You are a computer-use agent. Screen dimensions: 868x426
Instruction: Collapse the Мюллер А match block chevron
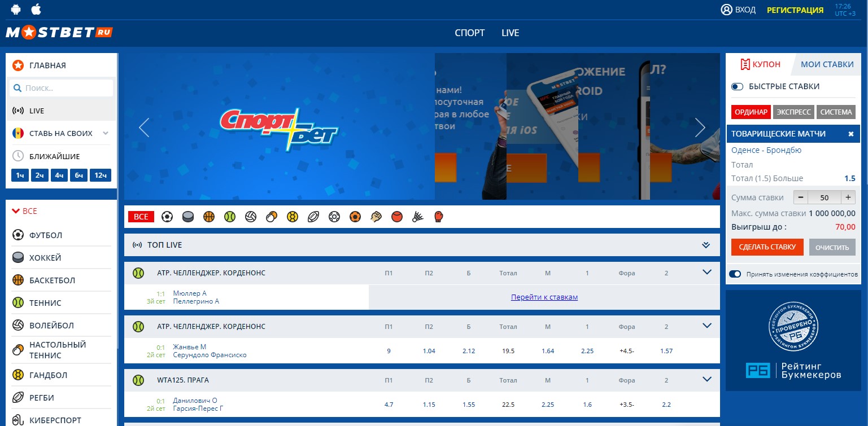tap(707, 272)
